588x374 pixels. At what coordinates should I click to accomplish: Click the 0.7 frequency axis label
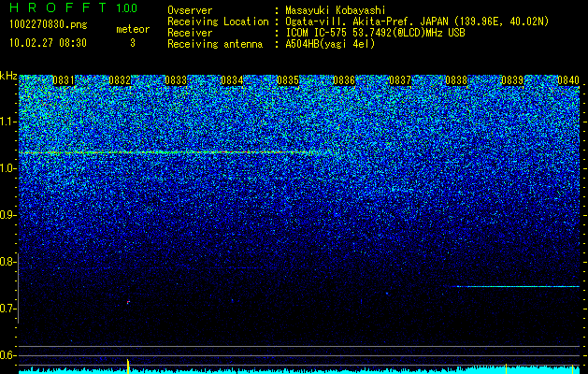[x=7, y=309]
